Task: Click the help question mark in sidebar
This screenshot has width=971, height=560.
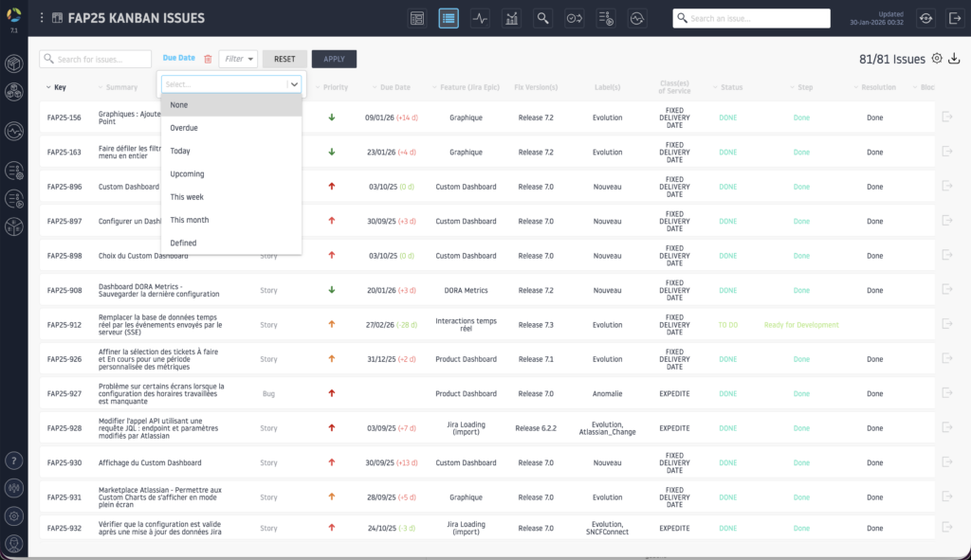Action: click(x=14, y=461)
